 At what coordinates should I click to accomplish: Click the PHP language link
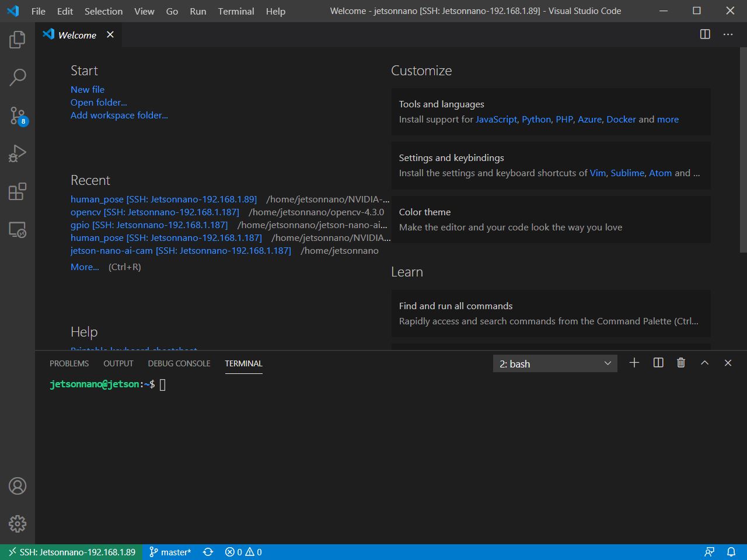click(564, 119)
